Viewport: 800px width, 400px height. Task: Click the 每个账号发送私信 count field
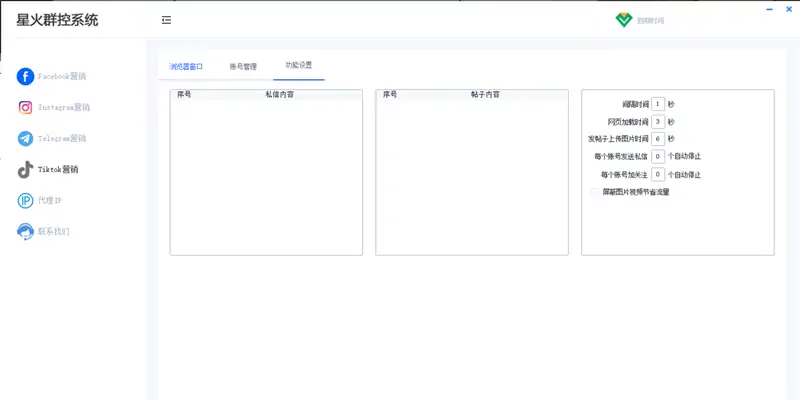click(x=658, y=156)
